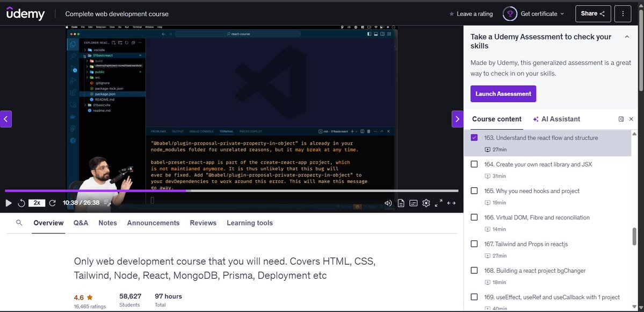Check the box for lecture 169
Image resolution: width=644 pixels, height=312 pixels.
[474, 297]
